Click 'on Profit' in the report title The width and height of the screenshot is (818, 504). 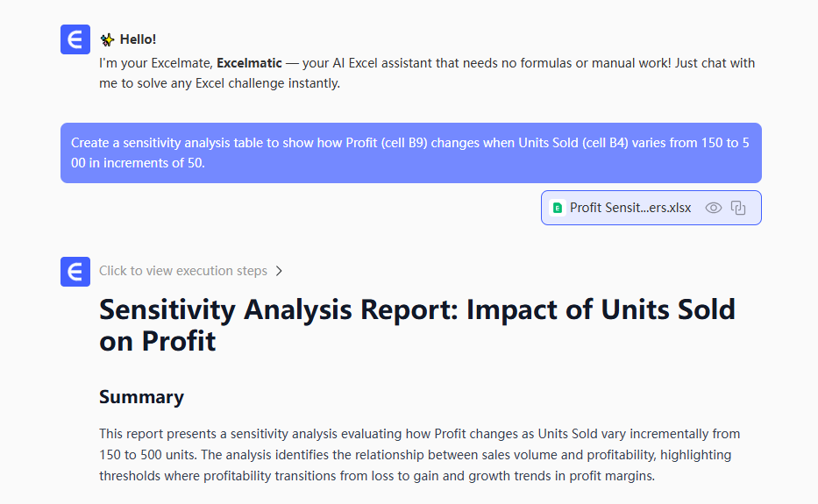pyautogui.click(x=158, y=341)
